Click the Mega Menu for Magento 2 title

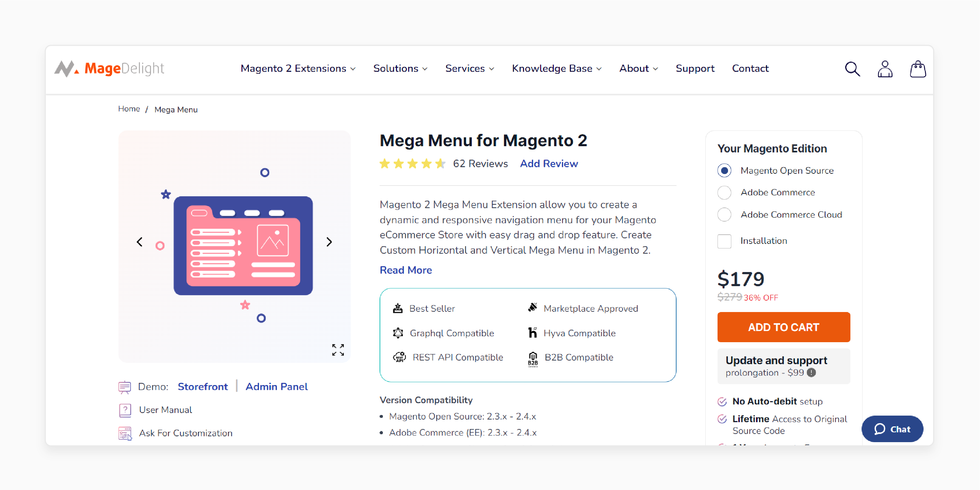[x=483, y=141]
